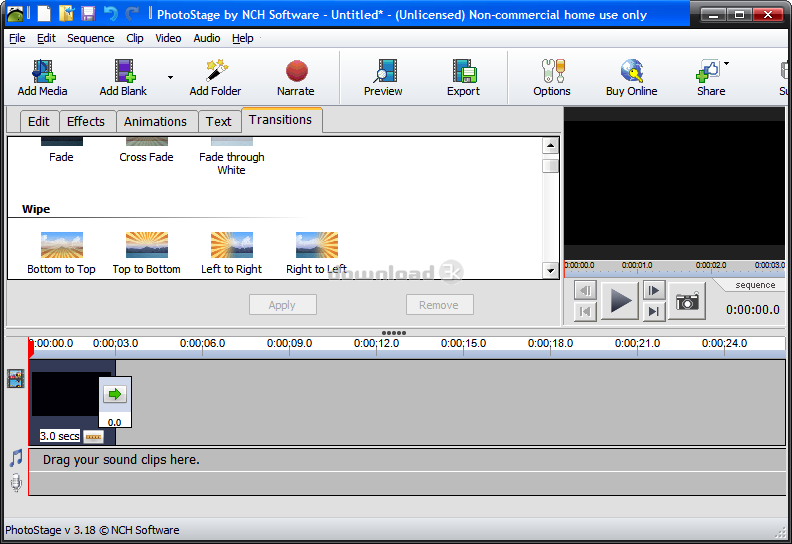Click the Open project icon in title bar
This screenshot has width=792, height=544.
[66, 14]
